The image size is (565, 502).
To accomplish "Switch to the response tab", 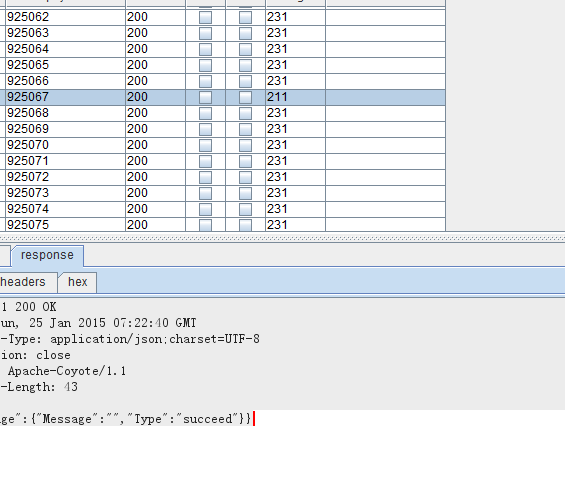I will [47, 256].
